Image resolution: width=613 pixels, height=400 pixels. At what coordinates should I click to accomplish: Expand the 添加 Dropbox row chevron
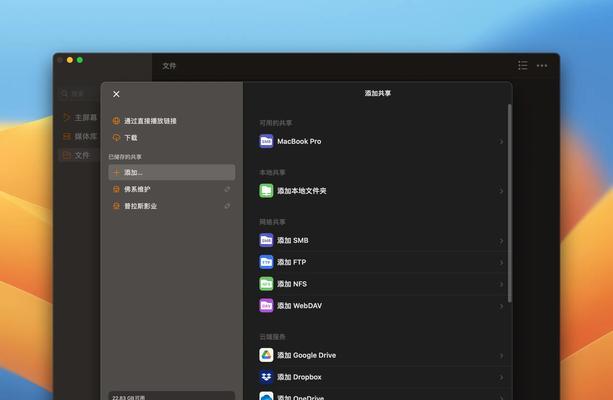501,377
